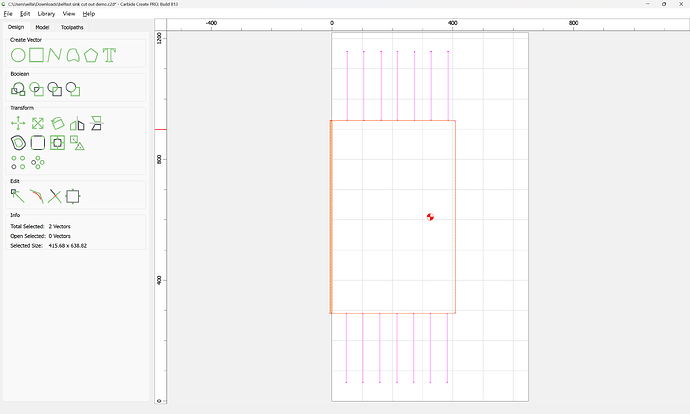
Task: Open the Offset Vectors tool
Action: [x=18, y=143]
